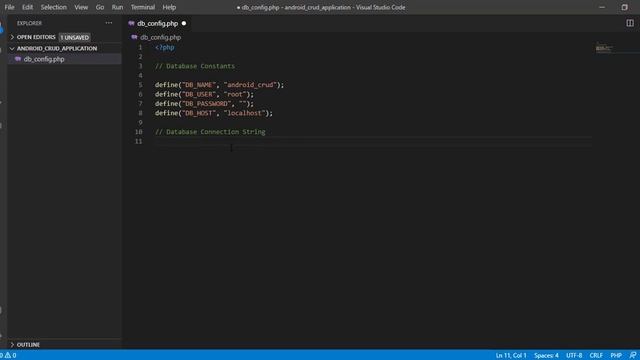This screenshot has height=360, width=640.
Task: Open the Selection menu
Action: pyautogui.click(x=53, y=7)
